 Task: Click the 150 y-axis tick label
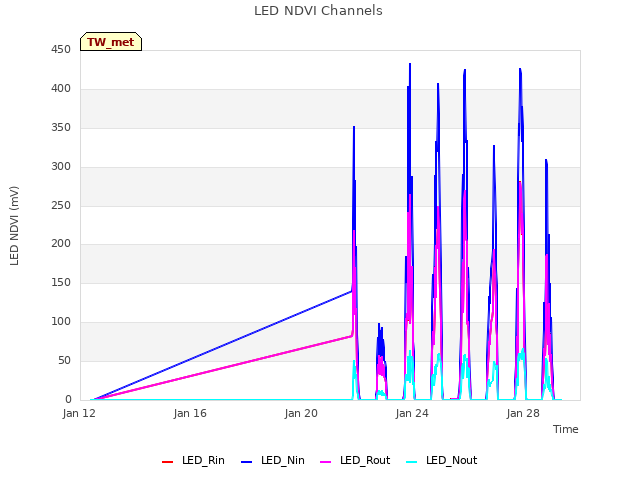point(61,282)
